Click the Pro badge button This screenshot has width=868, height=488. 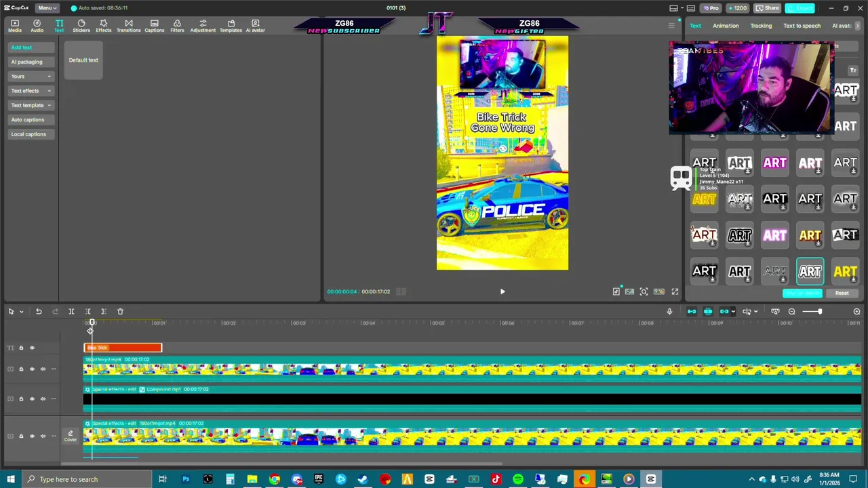point(711,8)
